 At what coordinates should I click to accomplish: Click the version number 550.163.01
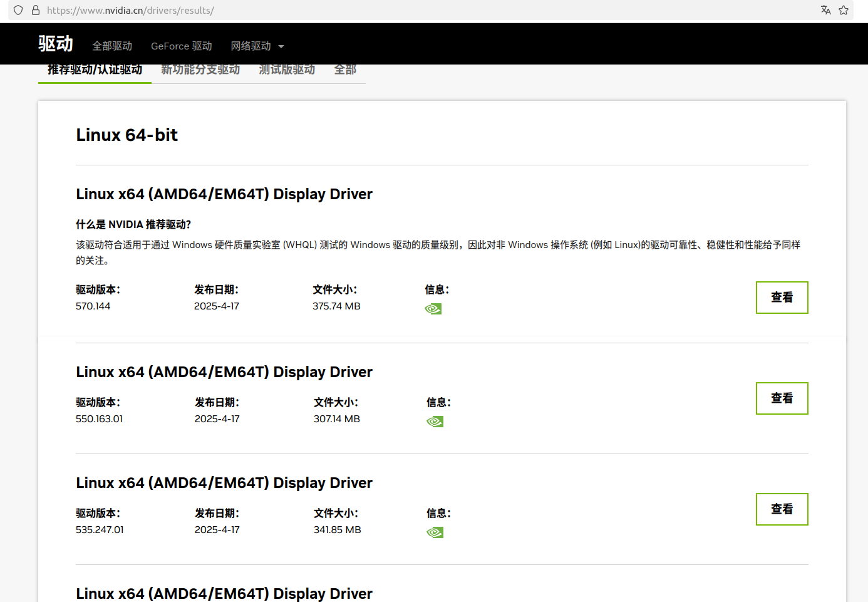[100, 419]
